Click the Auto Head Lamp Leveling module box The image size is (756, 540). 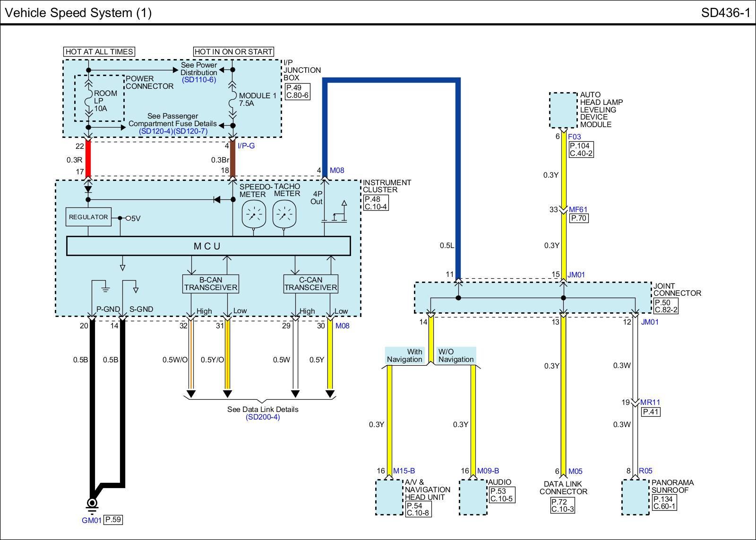click(563, 110)
